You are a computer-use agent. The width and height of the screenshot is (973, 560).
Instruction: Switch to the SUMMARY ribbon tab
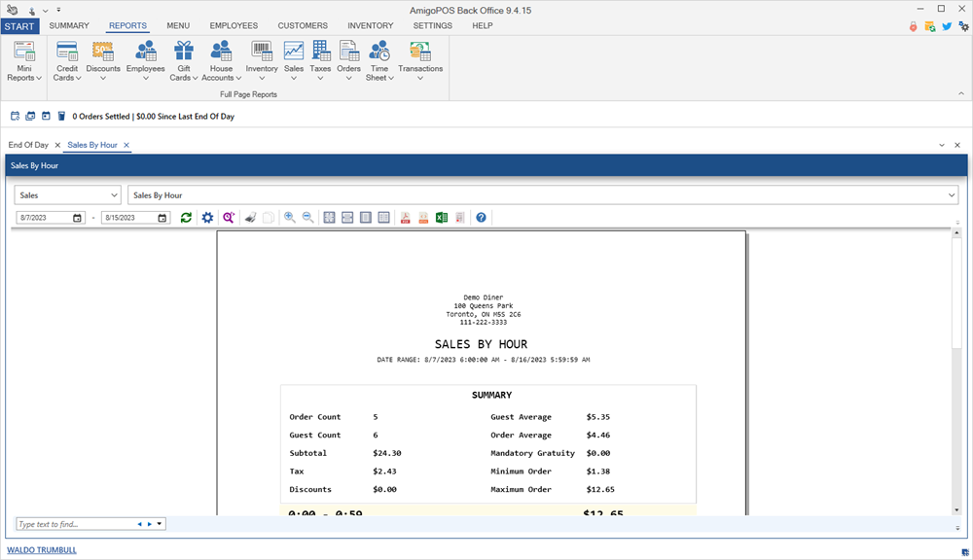[69, 26]
